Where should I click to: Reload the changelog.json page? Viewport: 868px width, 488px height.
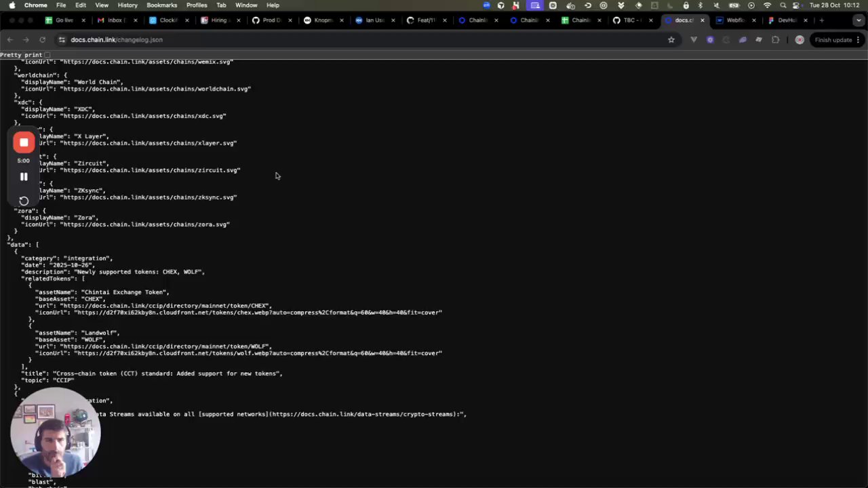[42, 39]
